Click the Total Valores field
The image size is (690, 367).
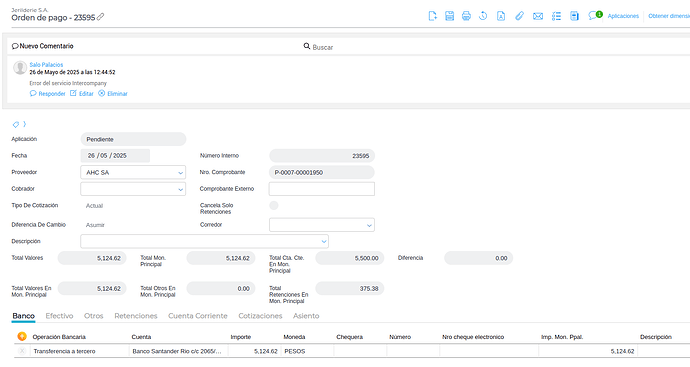pos(92,258)
